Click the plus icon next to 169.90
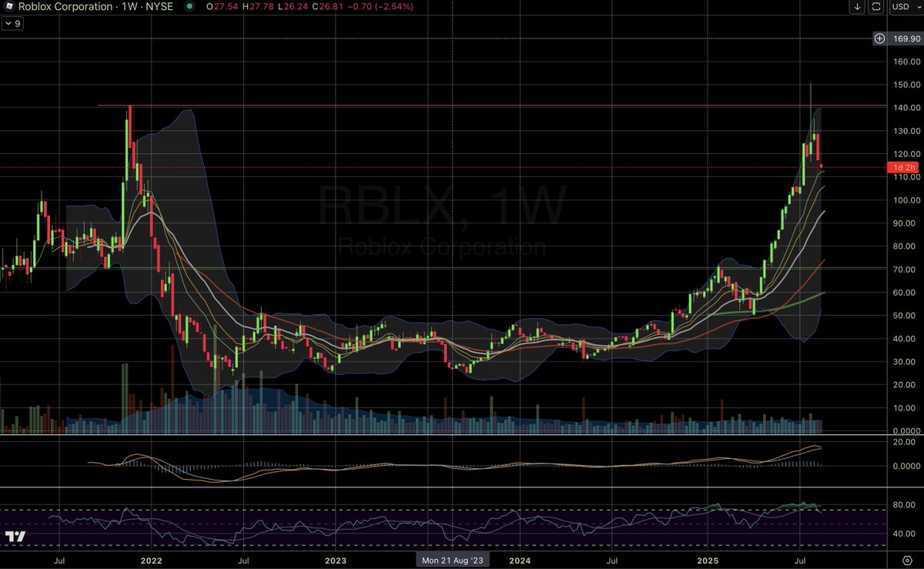Screen dimensions: 924x569 (x=879, y=38)
